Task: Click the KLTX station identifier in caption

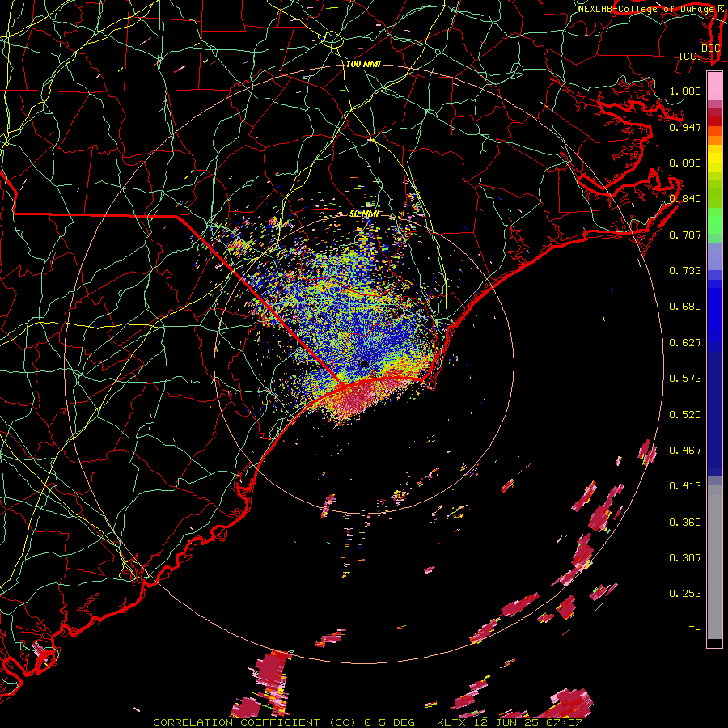Action: (452, 722)
